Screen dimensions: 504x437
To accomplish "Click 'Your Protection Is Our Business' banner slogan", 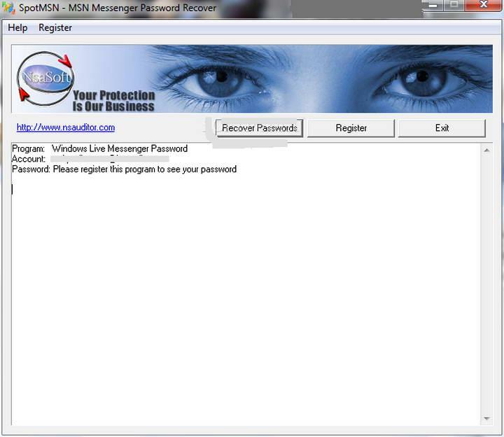I will 113,101.
